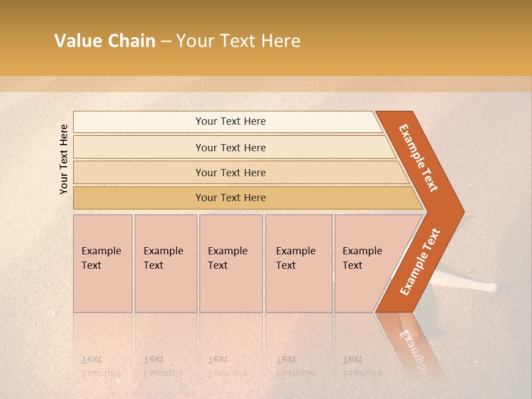532x399 pixels.
Task: Select the second Example Text box
Action: [x=166, y=263]
